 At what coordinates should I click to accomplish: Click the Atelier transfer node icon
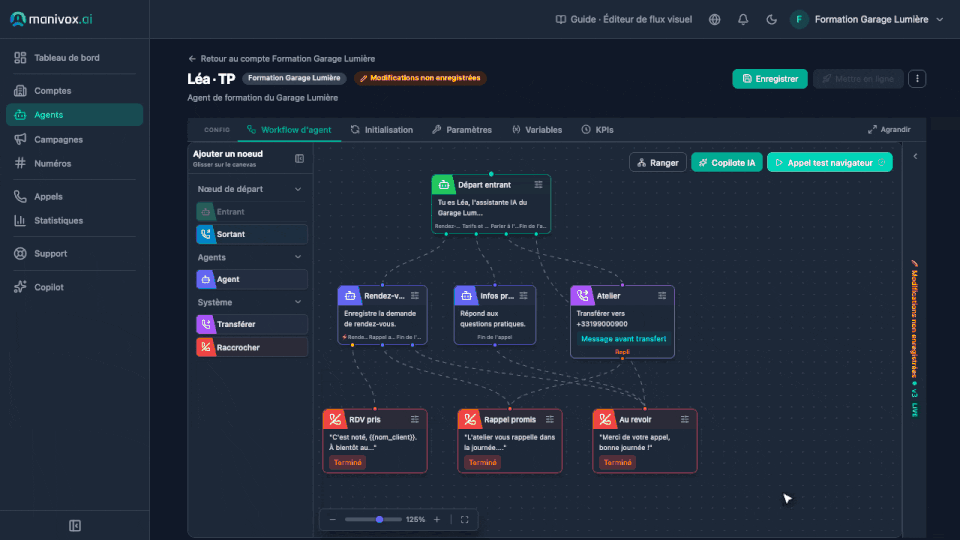tap(582, 296)
